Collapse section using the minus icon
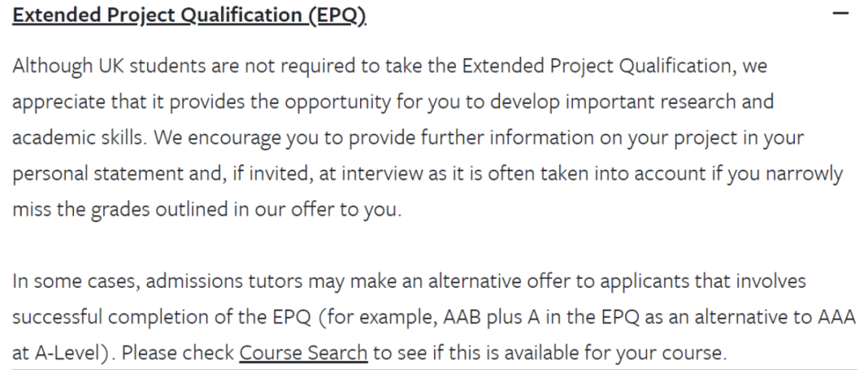Viewport: 868px width, 370px height. pyautogui.click(x=841, y=13)
